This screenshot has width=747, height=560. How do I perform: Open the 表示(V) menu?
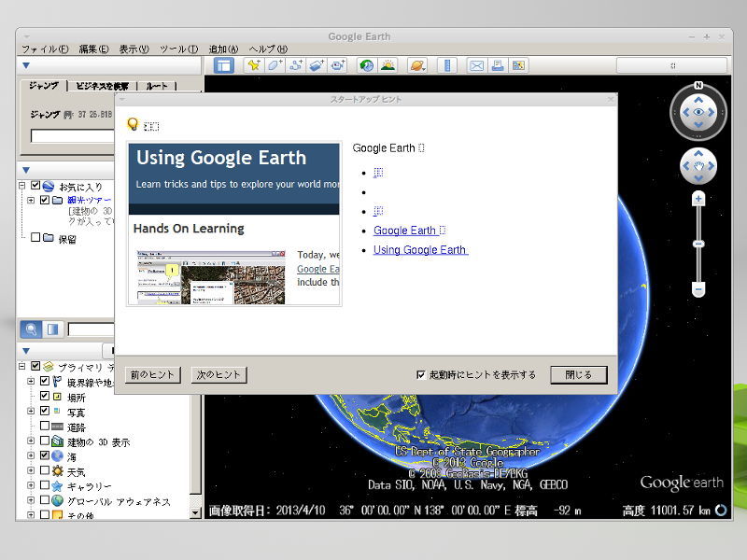click(x=134, y=49)
